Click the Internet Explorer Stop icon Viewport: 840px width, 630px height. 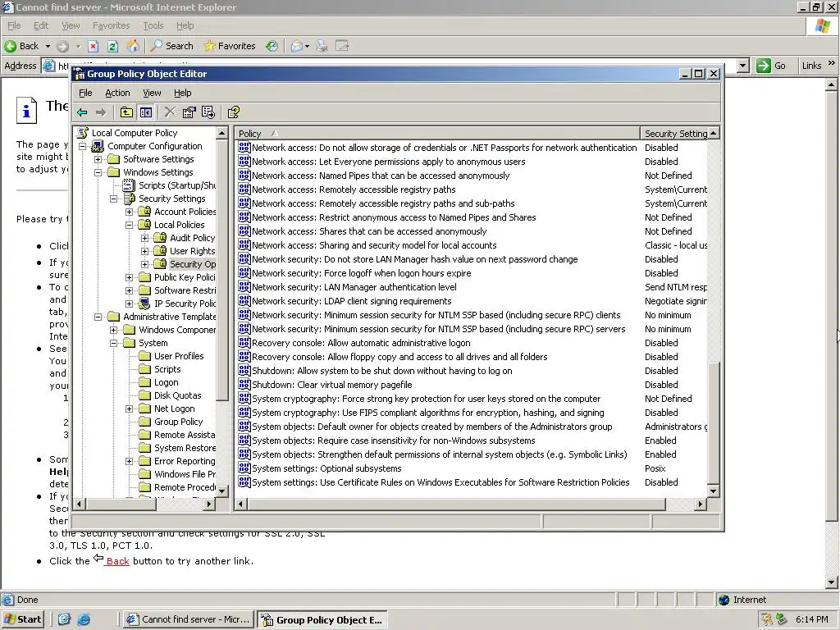pos(94,46)
